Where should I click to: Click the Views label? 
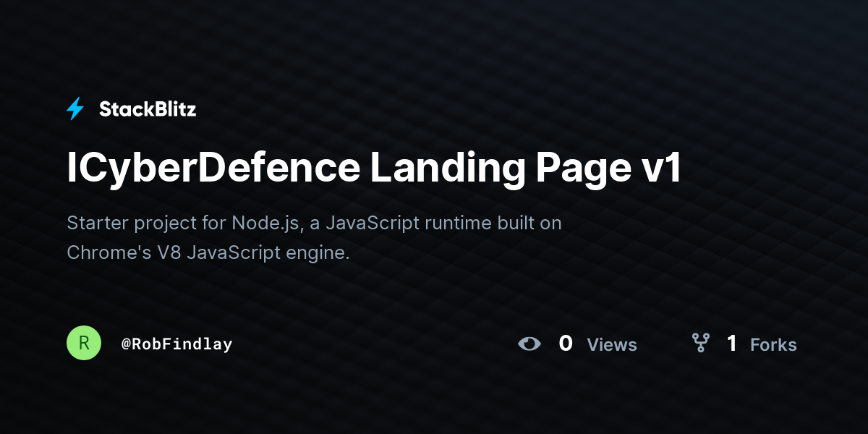point(612,345)
